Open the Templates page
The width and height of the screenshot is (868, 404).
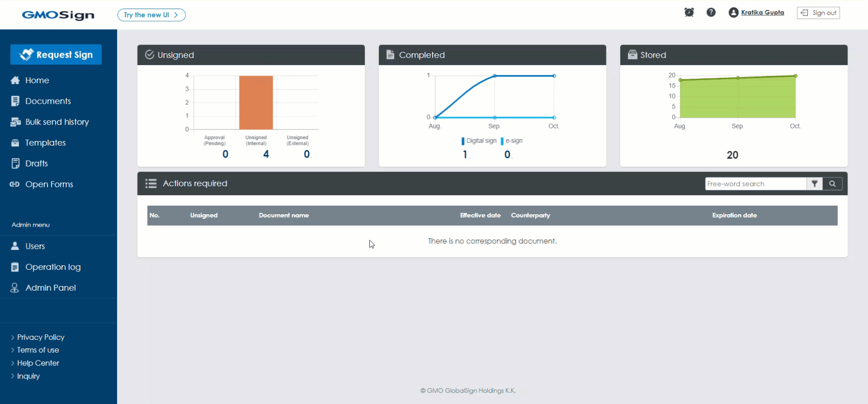(x=45, y=143)
